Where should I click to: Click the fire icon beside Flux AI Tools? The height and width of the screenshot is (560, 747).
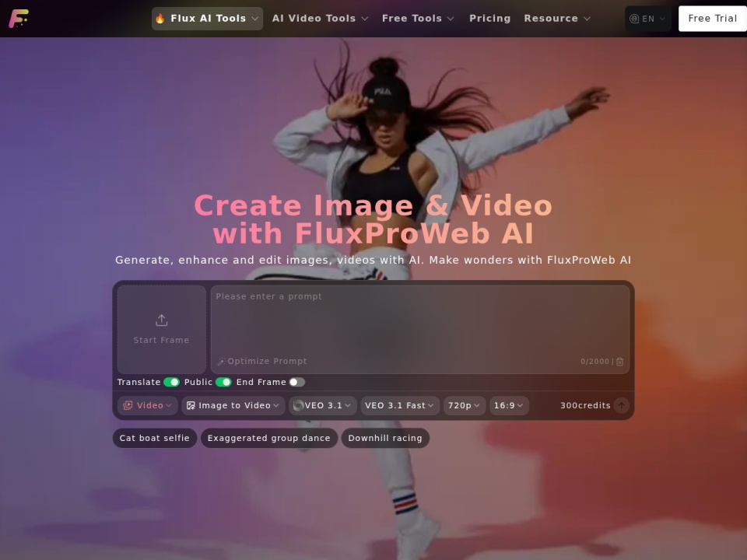pyautogui.click(x=160, y=19)
